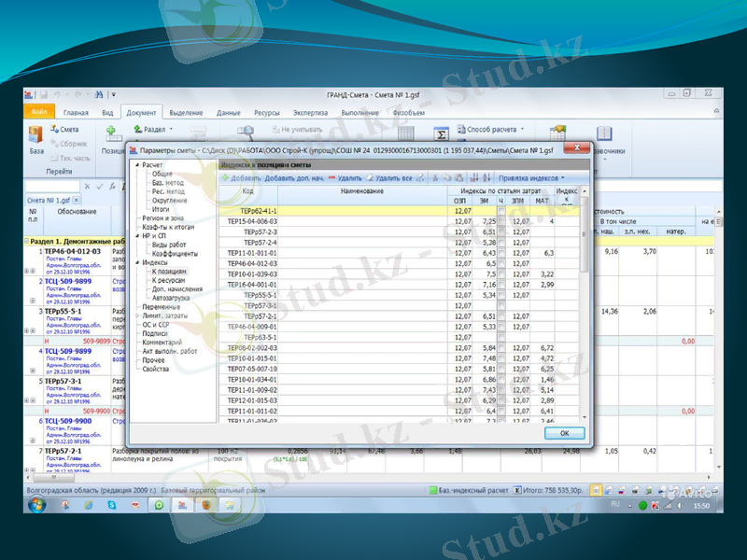Open the Привязка индексов dropdown
747x560 pixels.
[530, 177]
